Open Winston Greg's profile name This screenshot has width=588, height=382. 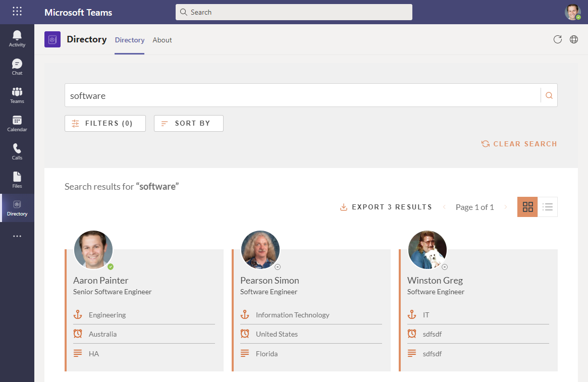pyautogui.click(x=435, y=281)
